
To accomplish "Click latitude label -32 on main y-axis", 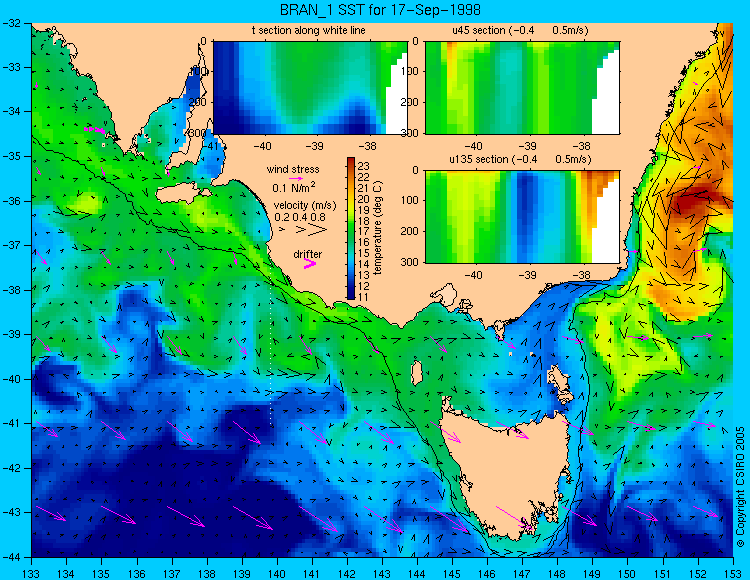I will point(12,22).
